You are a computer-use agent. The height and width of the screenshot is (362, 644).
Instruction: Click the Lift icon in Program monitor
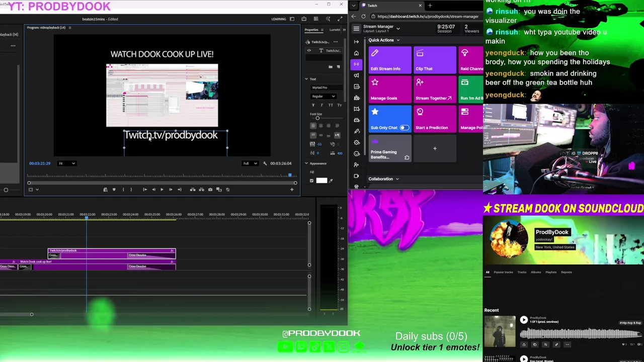[x=193, y=190]
